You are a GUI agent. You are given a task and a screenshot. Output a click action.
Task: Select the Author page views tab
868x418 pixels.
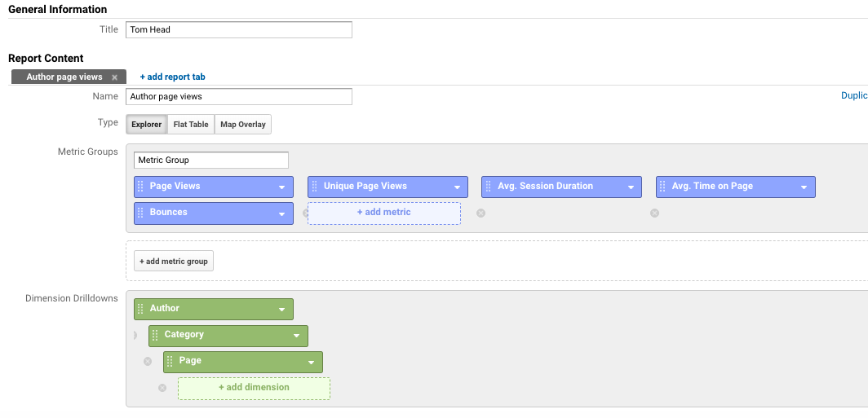[x=64, y=77]
